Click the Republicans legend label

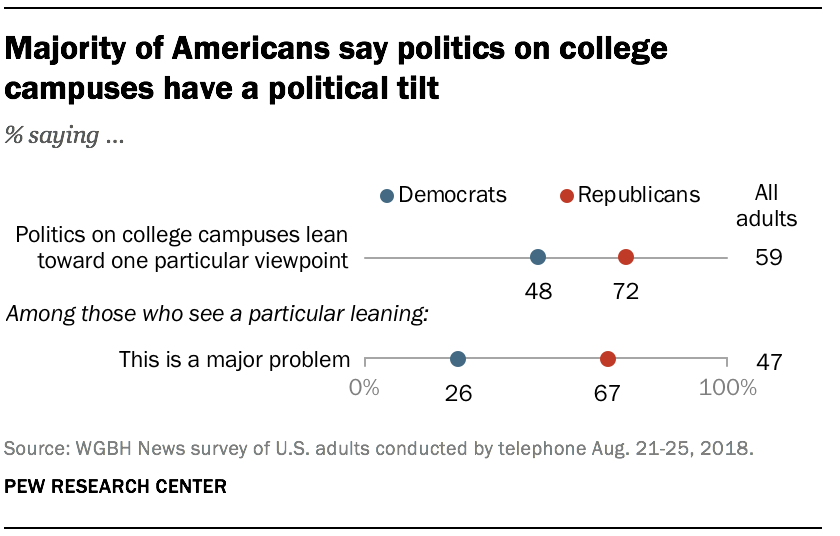coord(637,195)
